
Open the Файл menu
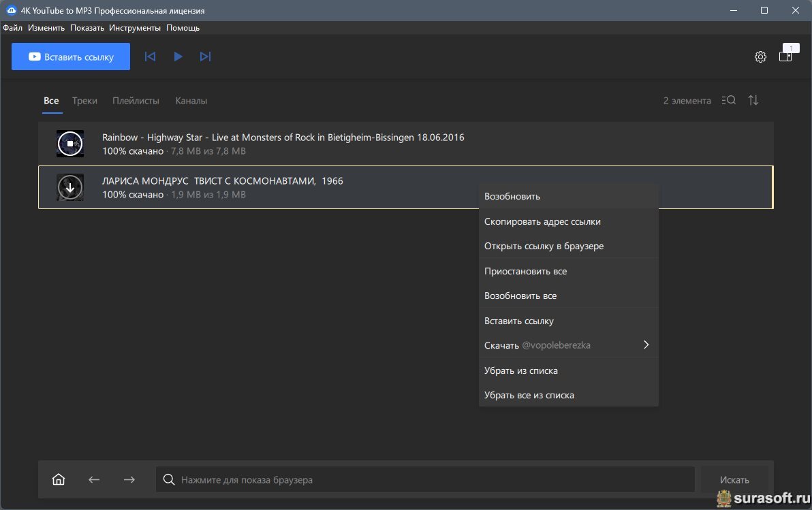click(x=12, y=28)
